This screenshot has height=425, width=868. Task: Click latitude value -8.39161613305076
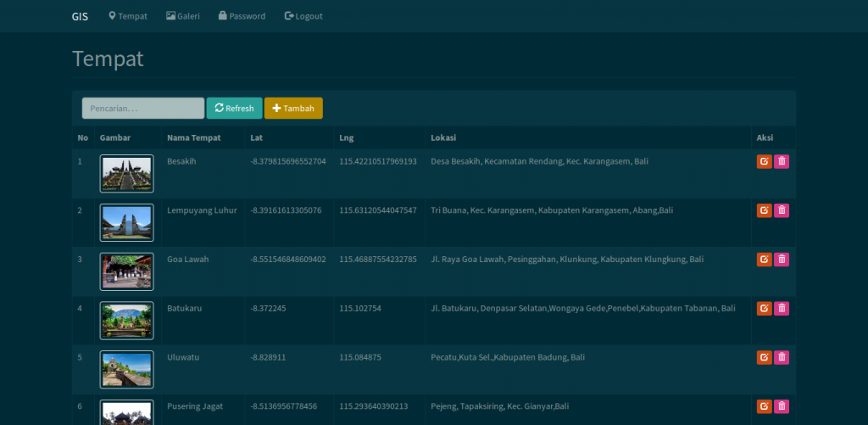point(286,210)
